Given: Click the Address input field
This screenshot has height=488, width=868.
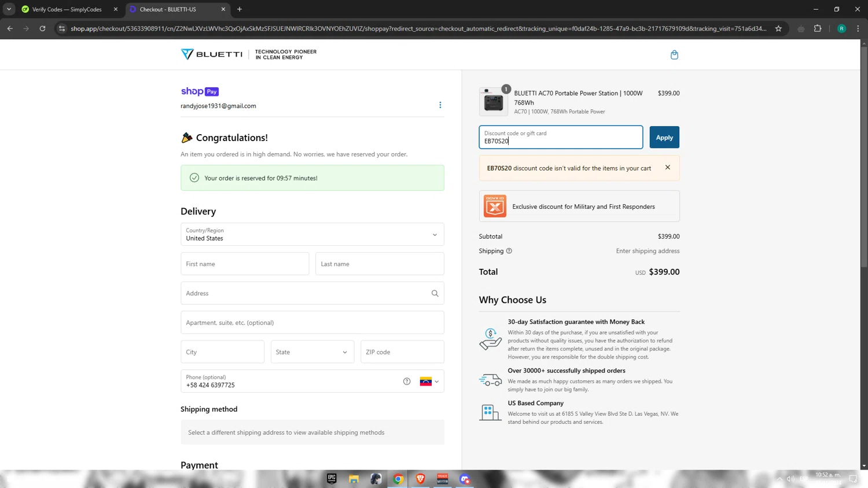Looking at the screenshot, I should (x=312, y=294).
